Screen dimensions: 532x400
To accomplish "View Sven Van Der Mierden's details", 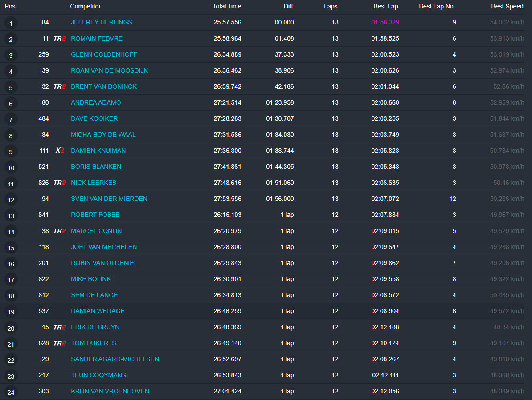I will [109, 199].
